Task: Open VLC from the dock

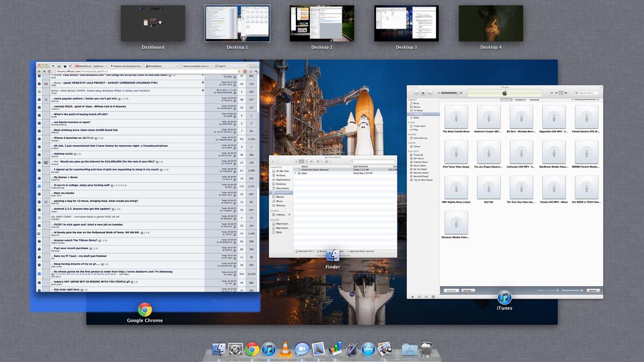Action: point(285,349)
